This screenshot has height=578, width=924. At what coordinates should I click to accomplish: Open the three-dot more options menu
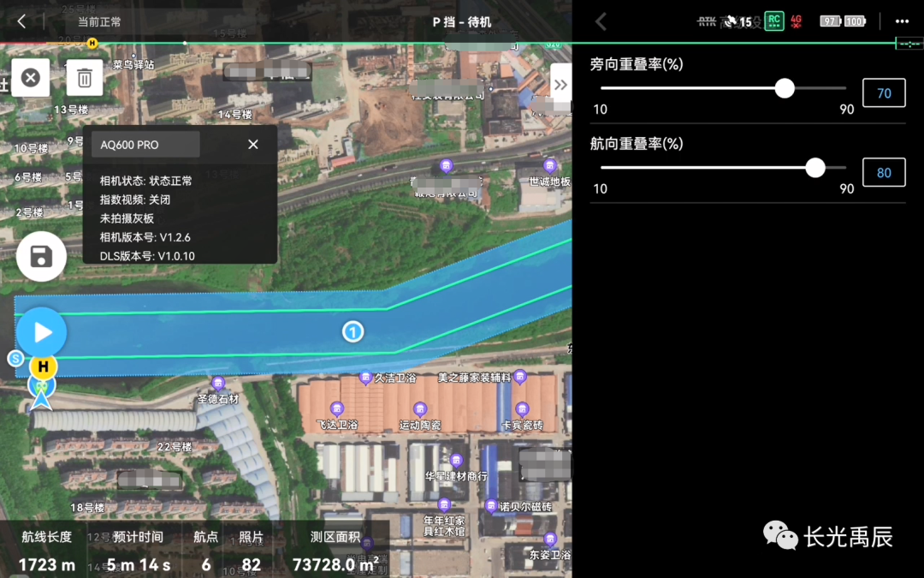point(902,21)
